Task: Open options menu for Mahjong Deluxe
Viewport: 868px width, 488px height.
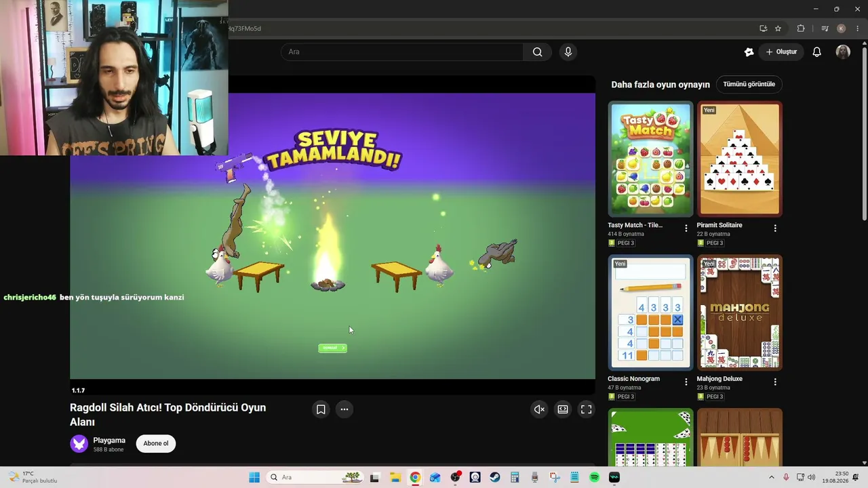Action: (x=775, y=382)
